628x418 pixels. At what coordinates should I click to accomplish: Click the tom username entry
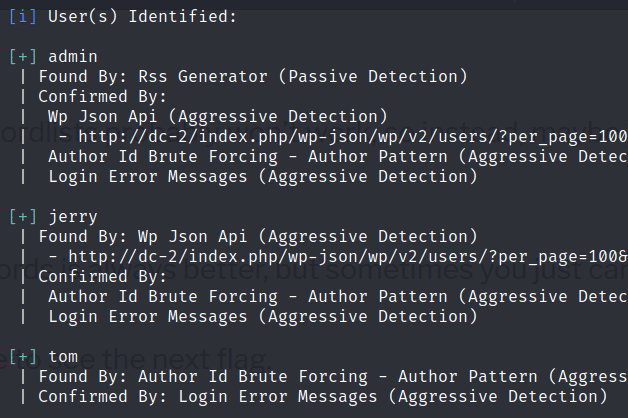pos(63,357)
